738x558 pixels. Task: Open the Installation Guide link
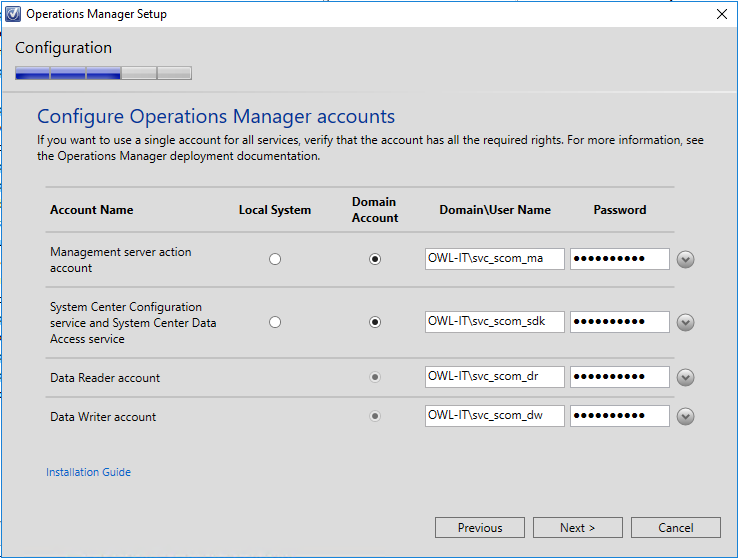click(x=88, y=472)
